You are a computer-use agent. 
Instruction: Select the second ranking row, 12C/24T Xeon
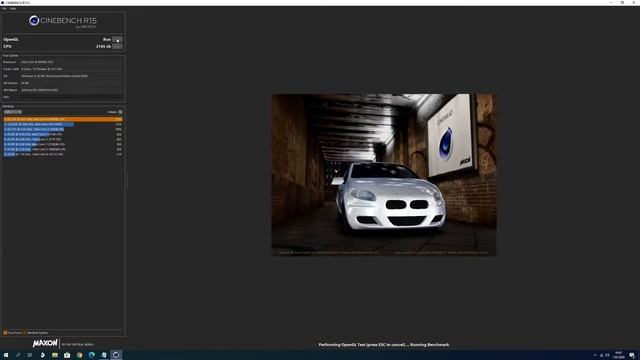(63, 124)
